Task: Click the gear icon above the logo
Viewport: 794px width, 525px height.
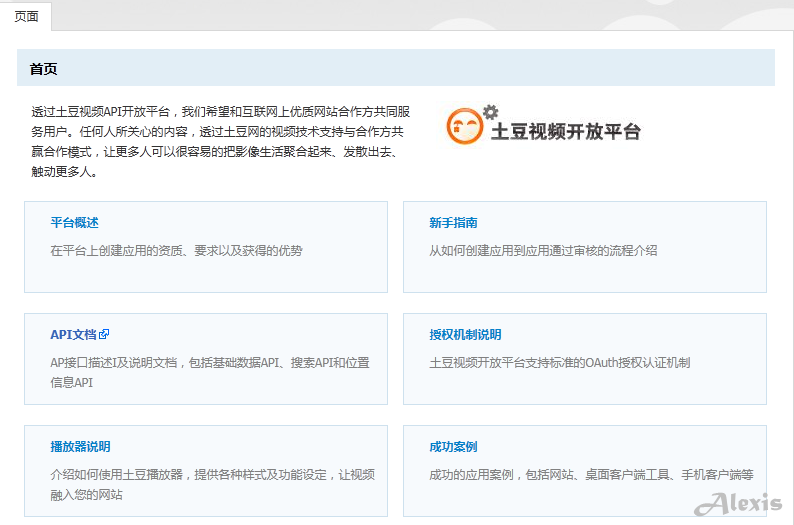Action: (x=490, y=112)
